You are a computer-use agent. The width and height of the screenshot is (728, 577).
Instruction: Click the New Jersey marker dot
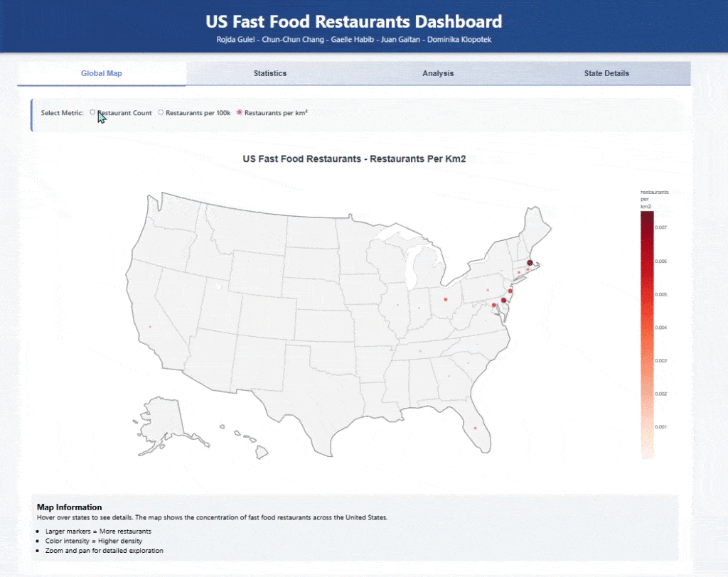point(510,291)
